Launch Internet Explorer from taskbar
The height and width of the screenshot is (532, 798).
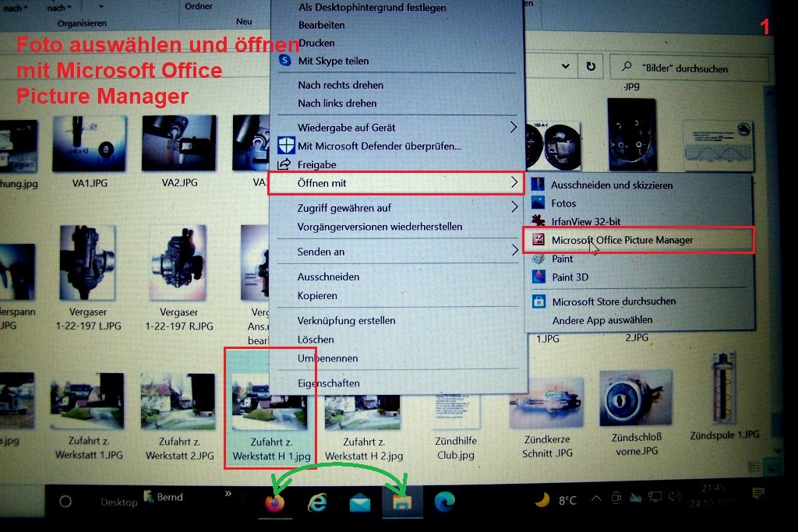[317, 502]
